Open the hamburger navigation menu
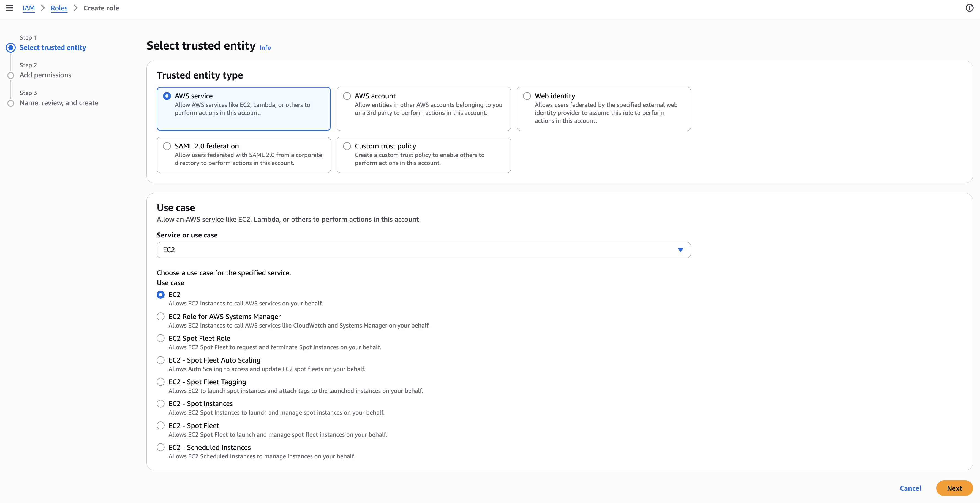The image size is (980, 503). tap(9, 8)
